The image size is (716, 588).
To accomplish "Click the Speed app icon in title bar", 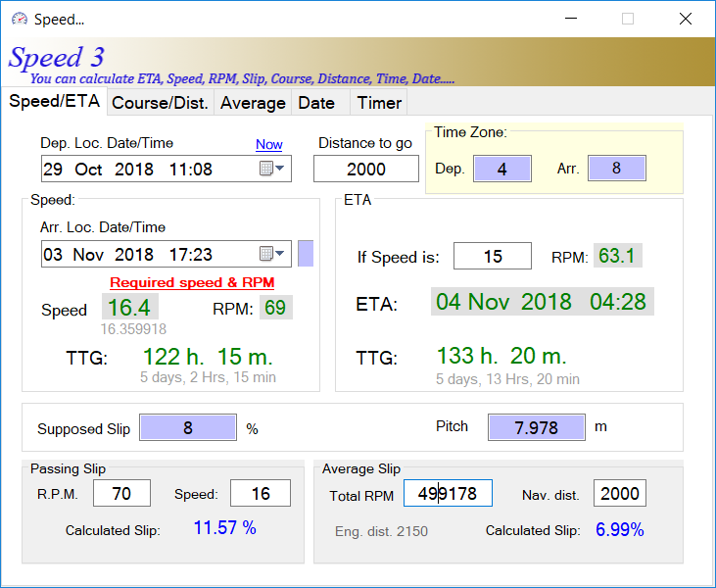I will (19, 19).
